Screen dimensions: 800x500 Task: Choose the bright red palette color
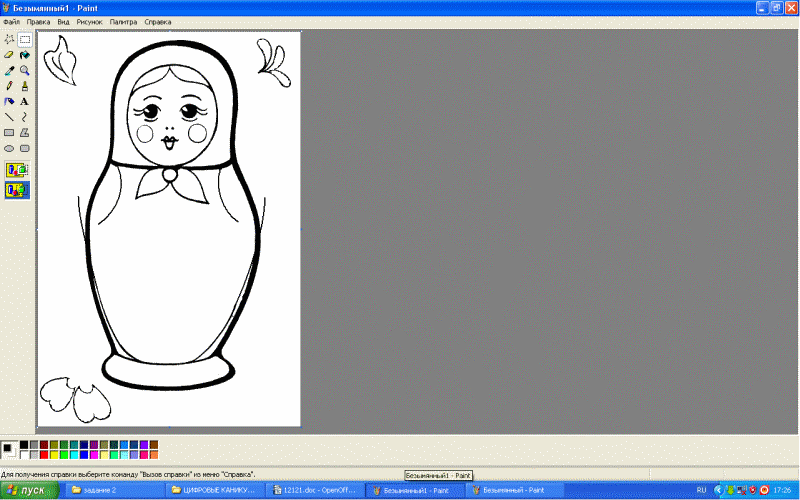pyautogui.click(x=44, y=455)
